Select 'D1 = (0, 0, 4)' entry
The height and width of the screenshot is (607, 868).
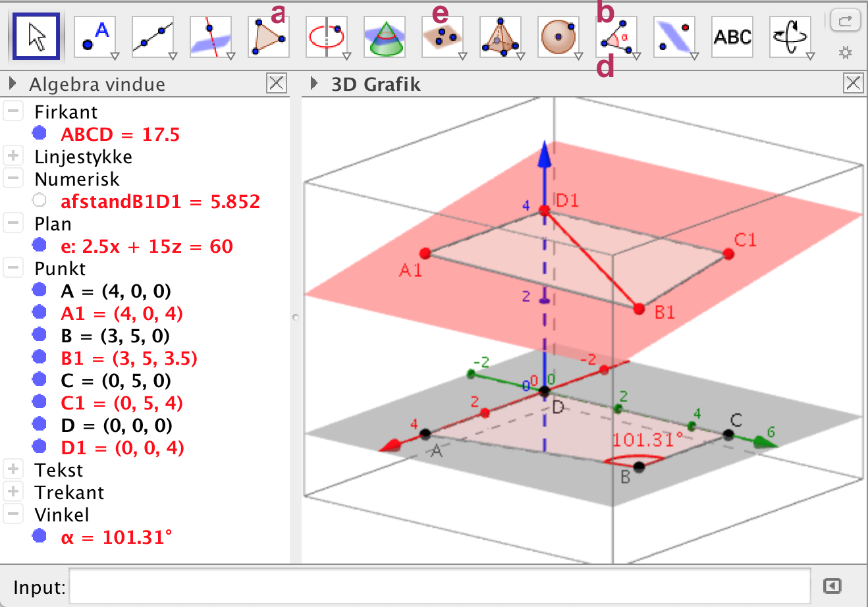(122, 448)
